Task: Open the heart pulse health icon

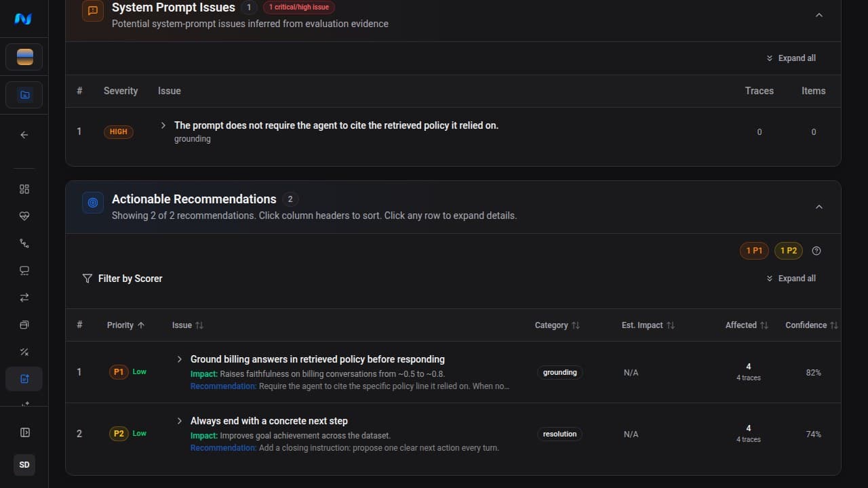Action: [24, 216]
